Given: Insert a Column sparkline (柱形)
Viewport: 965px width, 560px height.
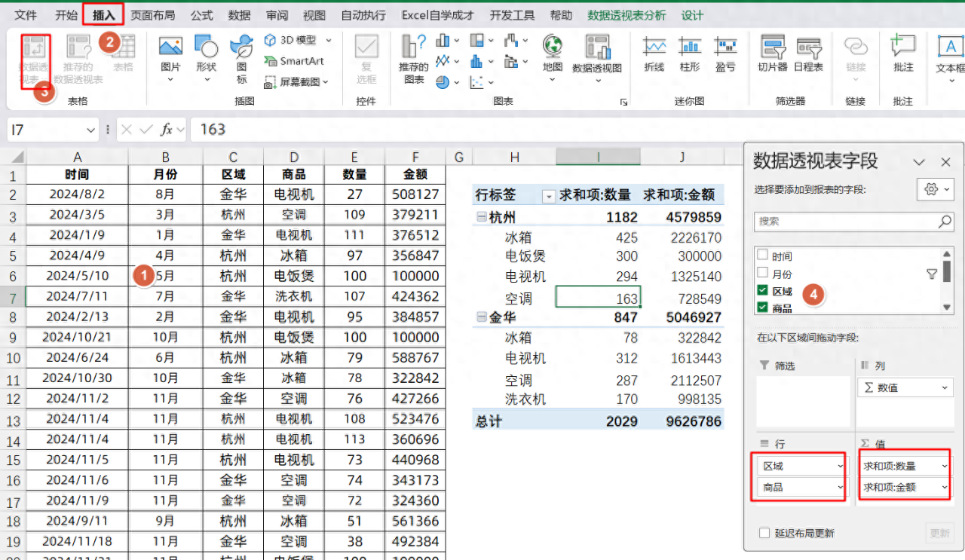Looking at the screenshot, I should (690, 54).
